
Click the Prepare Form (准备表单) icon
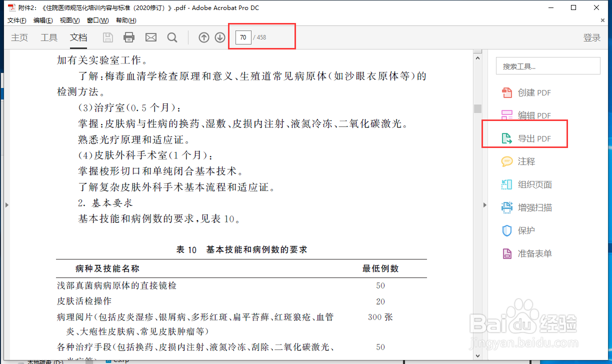[507, 253]
